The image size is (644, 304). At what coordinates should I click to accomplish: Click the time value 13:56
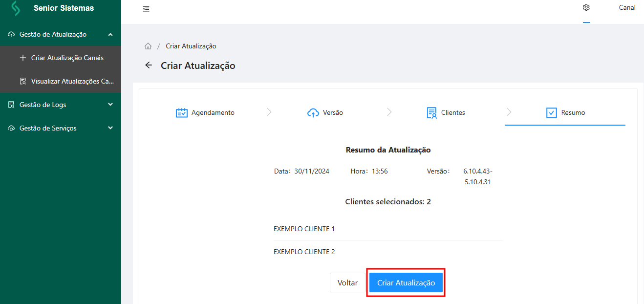(x=380, y=171)
